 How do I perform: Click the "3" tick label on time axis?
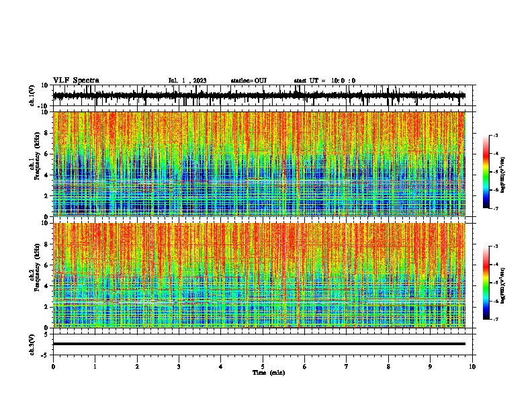[x=179, y=367]
